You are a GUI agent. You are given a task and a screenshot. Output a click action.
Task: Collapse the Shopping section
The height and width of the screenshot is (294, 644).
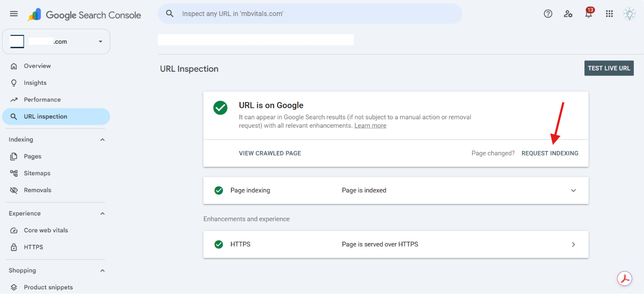pos(102,270)
